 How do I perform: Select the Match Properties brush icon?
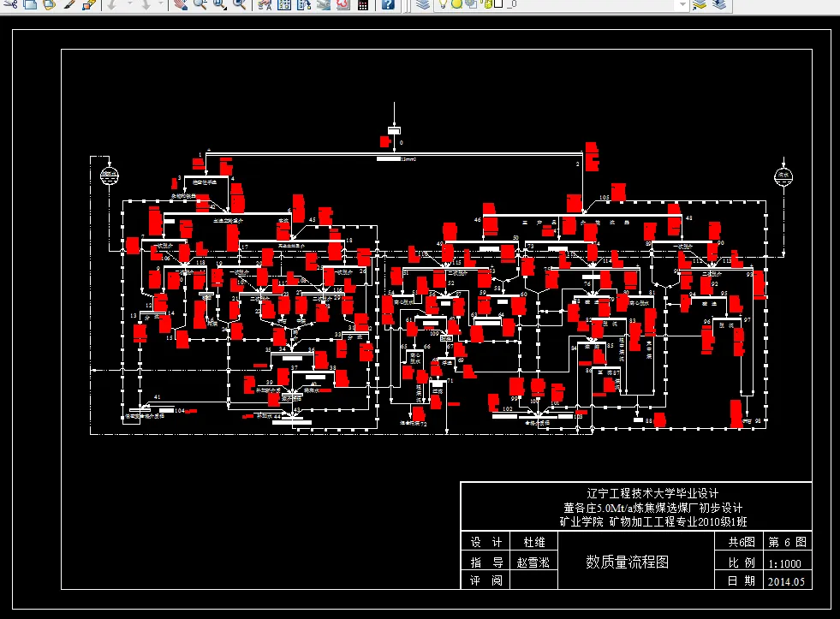pyautogui.click(x=69, y=4)
